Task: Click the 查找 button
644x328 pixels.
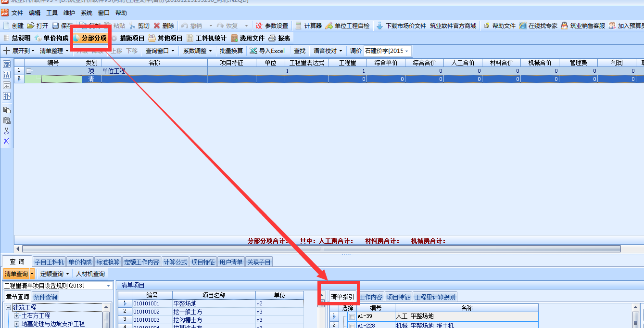Action: point(300,51)
